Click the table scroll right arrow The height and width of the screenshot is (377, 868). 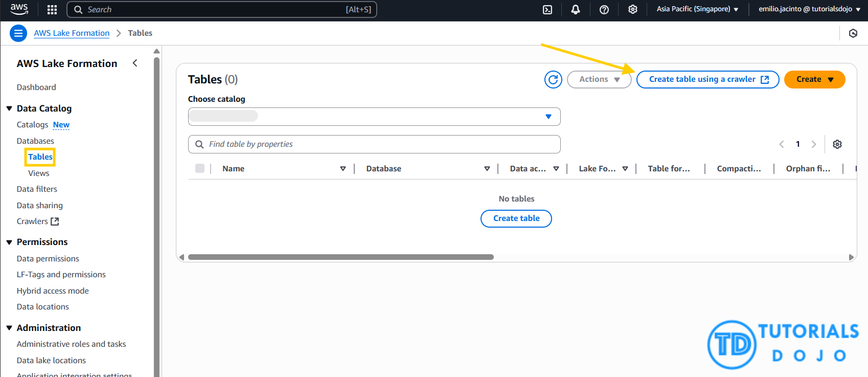(x=851, y=257)
